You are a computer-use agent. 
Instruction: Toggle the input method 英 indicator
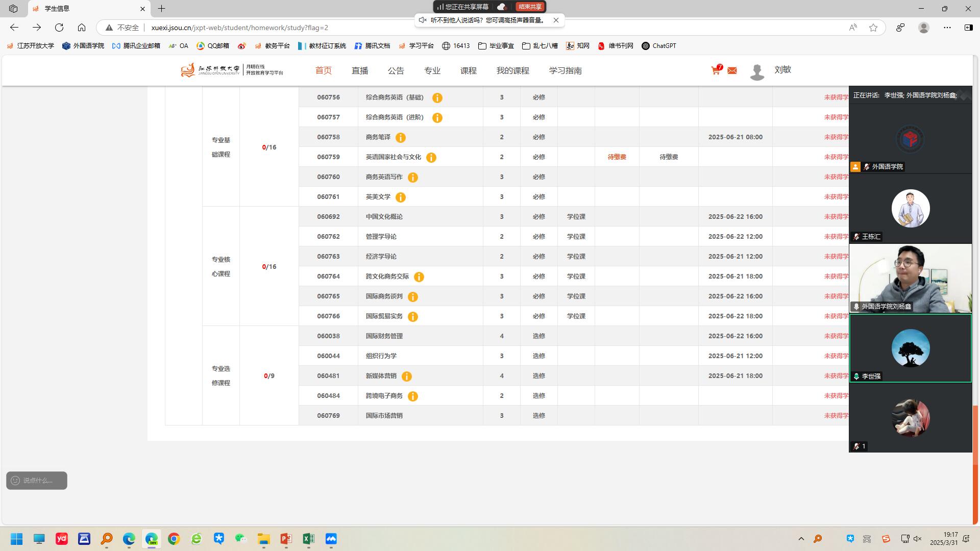tap(867, 539)
